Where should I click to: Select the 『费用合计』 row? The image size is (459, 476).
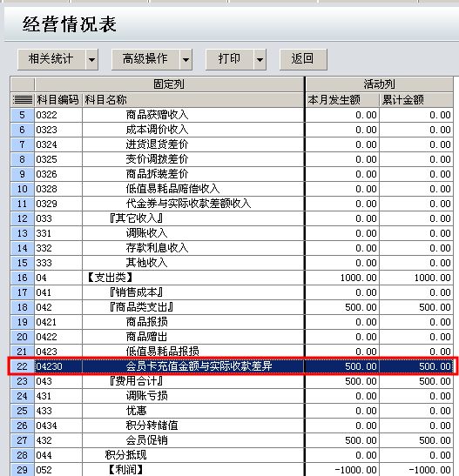point(232,381)
